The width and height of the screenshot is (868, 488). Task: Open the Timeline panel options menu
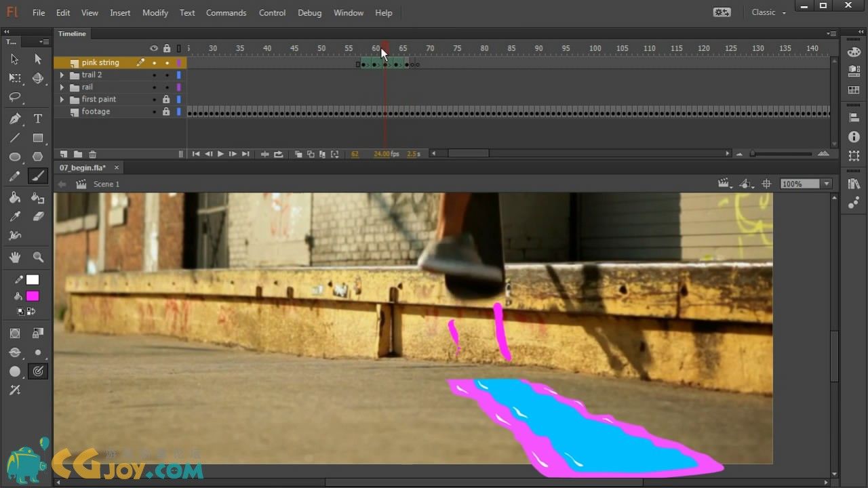pyautogui.click(x=831, y=33)
